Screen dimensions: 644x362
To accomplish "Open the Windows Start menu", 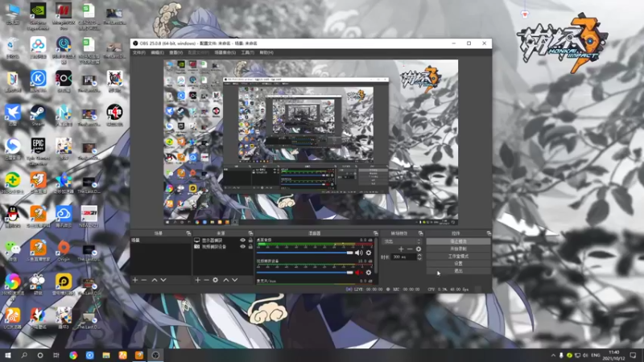I will [8, 355].
